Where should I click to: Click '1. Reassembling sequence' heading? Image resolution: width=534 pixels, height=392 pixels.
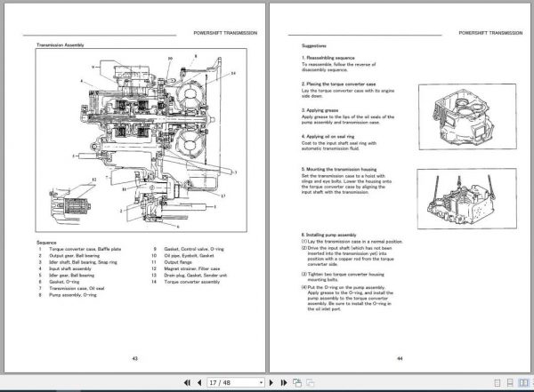coord(328,58)
